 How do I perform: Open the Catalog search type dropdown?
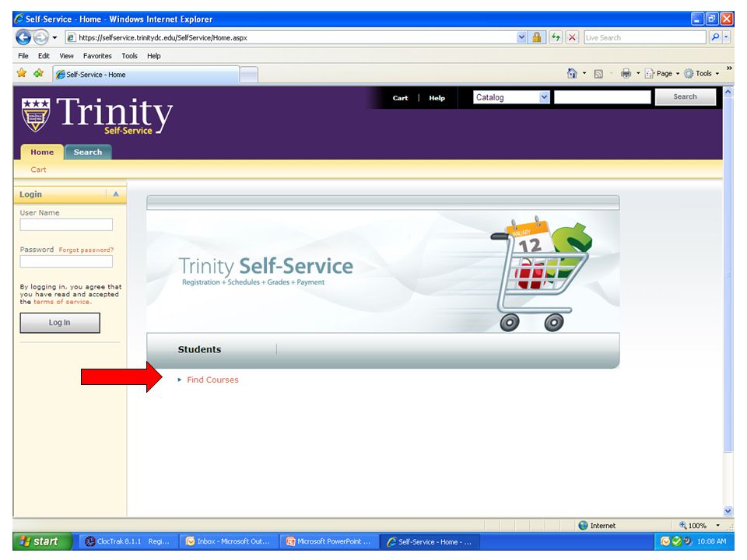coord(511,97)
